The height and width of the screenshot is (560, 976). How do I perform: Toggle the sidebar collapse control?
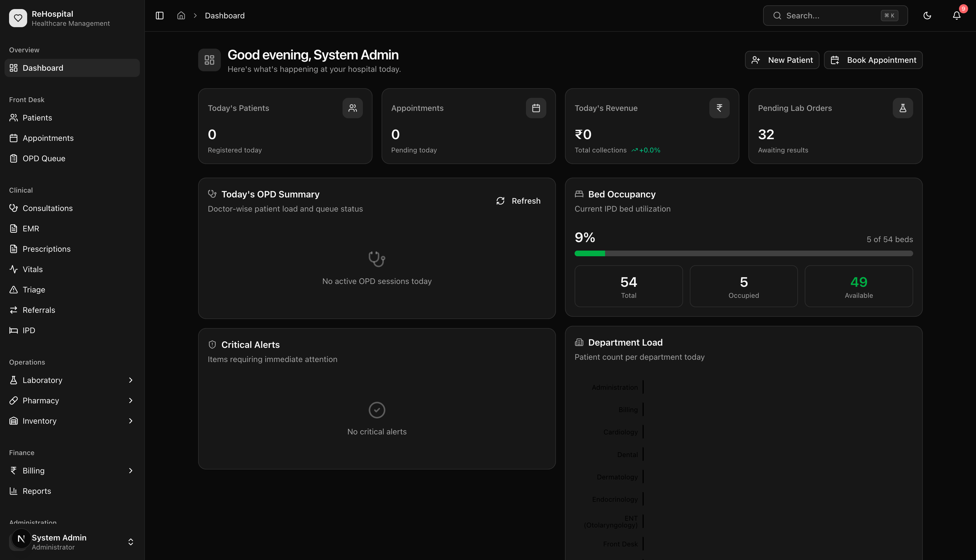[x=159, y=15]
